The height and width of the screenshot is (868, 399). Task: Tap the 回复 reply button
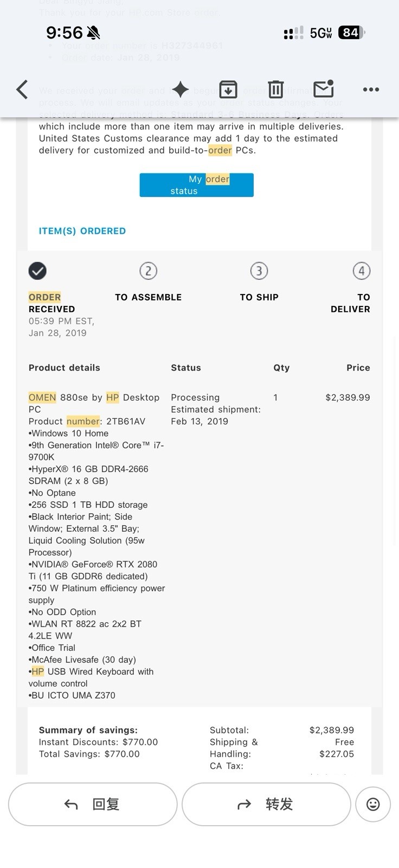click(93, 804)
